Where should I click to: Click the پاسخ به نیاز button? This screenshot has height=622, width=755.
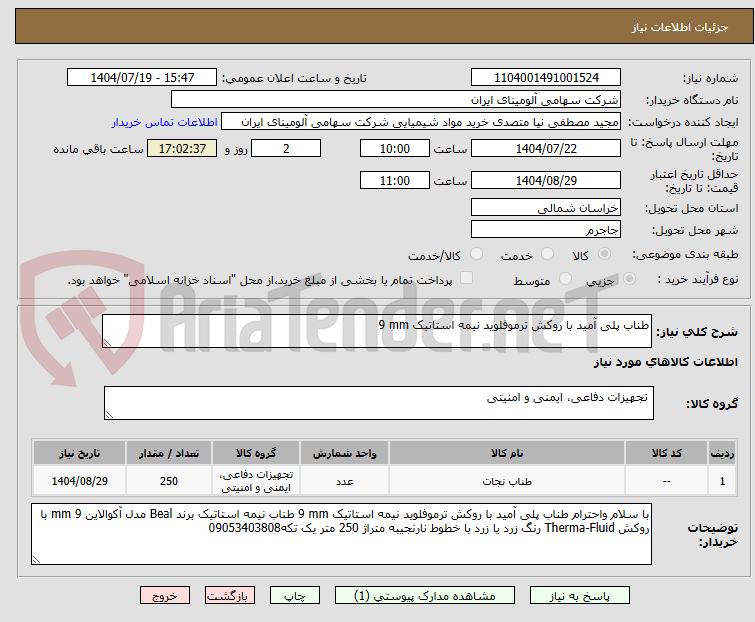coord(580,596)
